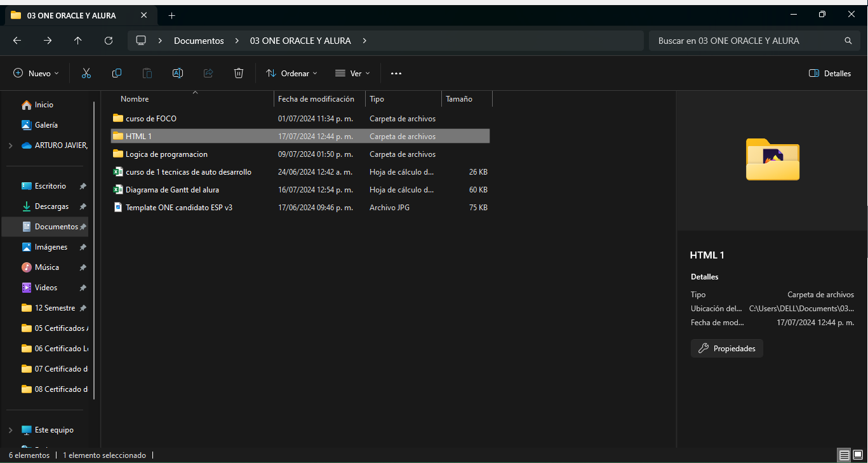The width and height of the screenshot is (868, 463).
Task: Expand the ARTURO JAVIER OneDrive tree node
Action: [10, 145]
